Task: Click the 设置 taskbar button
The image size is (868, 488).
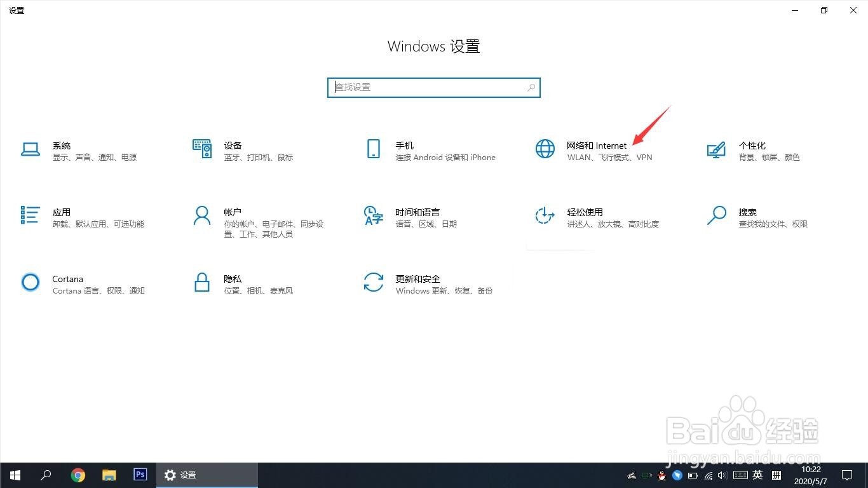Action: click(207, 475)
